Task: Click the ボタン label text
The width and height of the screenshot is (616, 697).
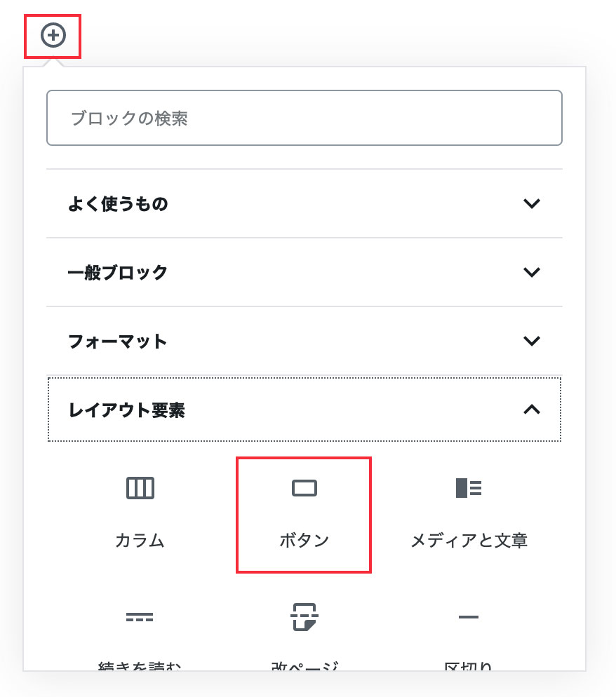Action: (304, 540)
